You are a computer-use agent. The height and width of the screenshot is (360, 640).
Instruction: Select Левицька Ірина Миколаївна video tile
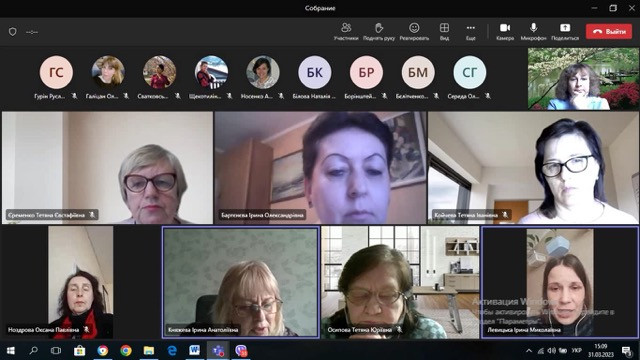tap(560, 282)
